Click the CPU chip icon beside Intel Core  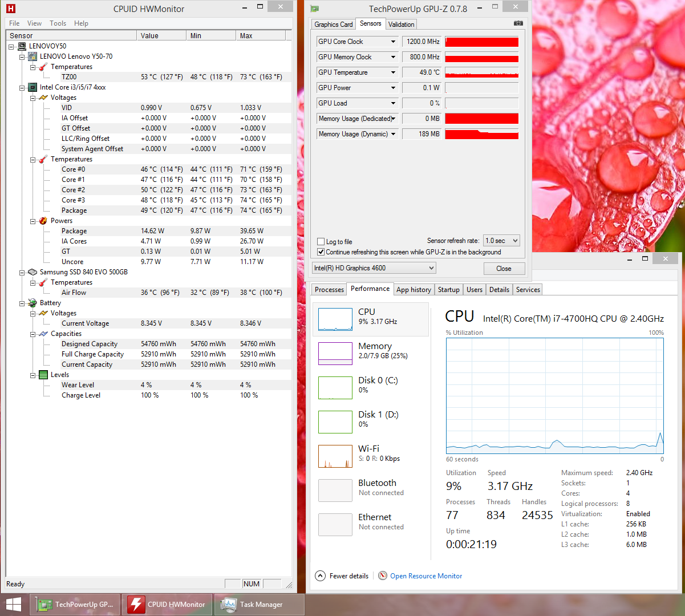[33, 87]
